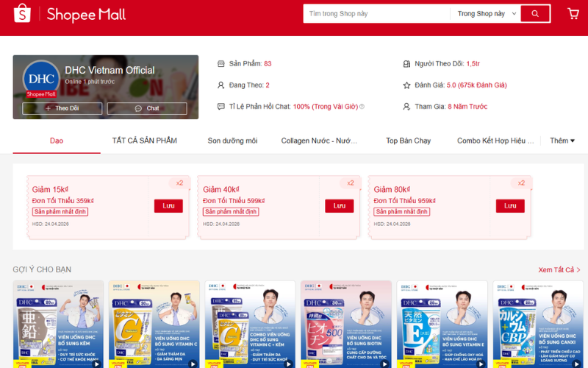Image resolution: width=588 pixels, height=368 pixels.
Task: Switch to TẤT CẢ SẢN PHẨM tab
Action: [144, 141]
